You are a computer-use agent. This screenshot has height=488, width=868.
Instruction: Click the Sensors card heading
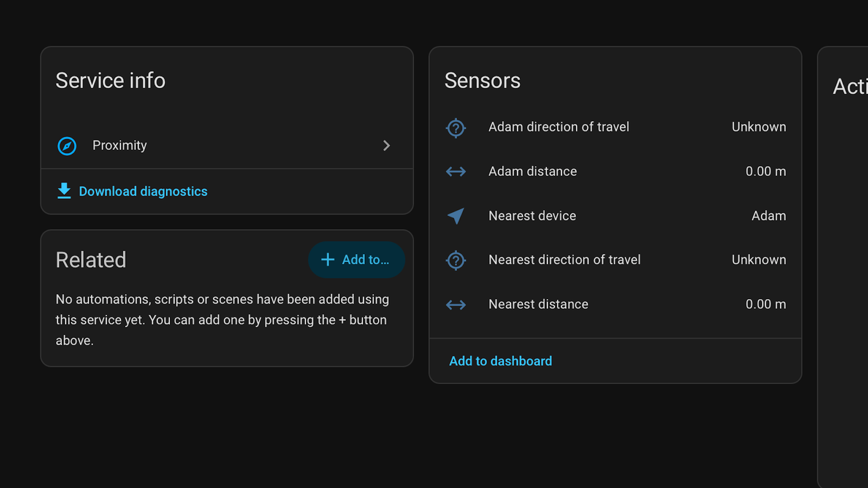click(x=482, y=81)
